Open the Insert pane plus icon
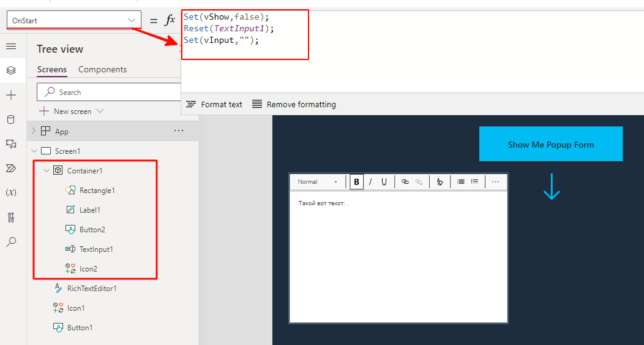Image resolution: width=644 pixels, height=345 pixels. click(x=11, y=95)
